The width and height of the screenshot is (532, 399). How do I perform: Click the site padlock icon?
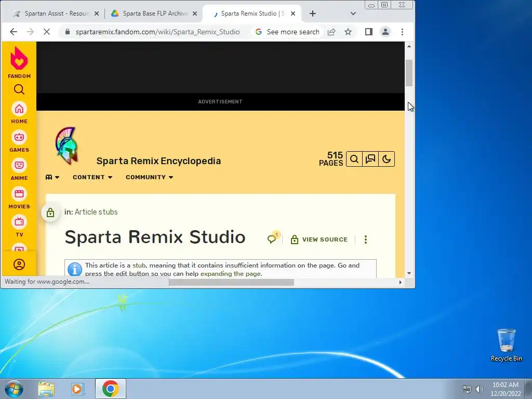click(x=68, y=32)
